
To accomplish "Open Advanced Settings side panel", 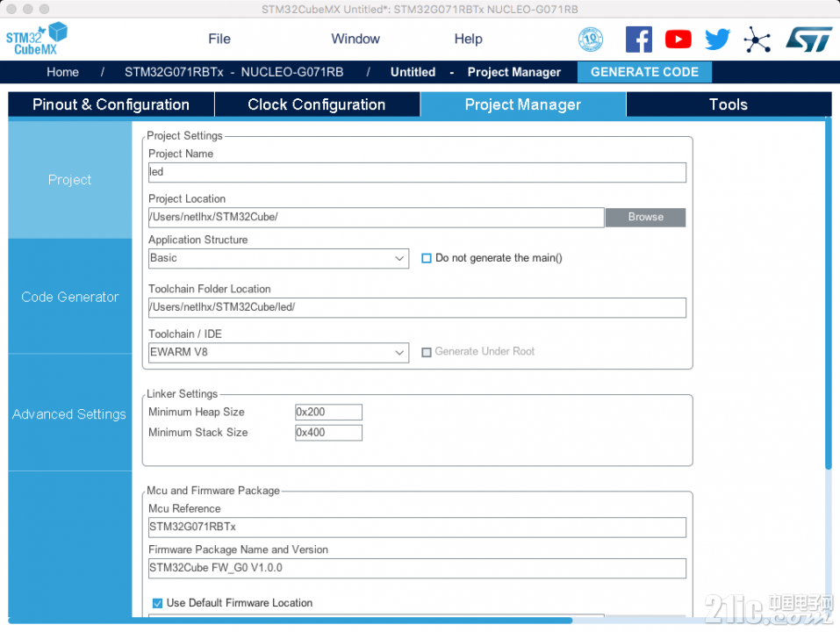I will point(69,414).
